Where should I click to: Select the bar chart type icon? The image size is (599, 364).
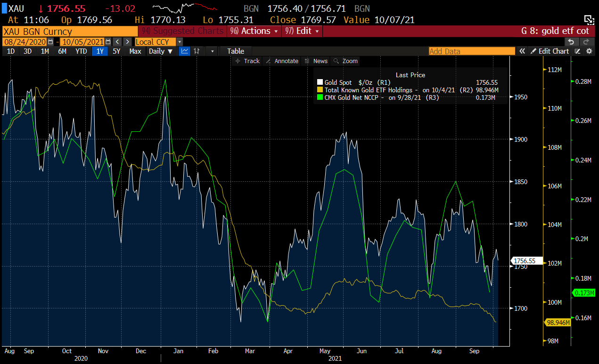click(197, 51)
